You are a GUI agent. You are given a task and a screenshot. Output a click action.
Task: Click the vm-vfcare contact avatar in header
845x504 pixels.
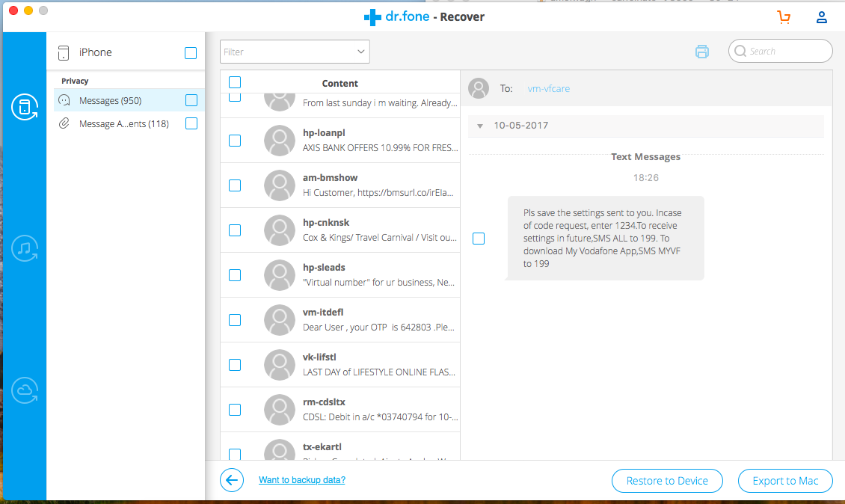(479, 87)
